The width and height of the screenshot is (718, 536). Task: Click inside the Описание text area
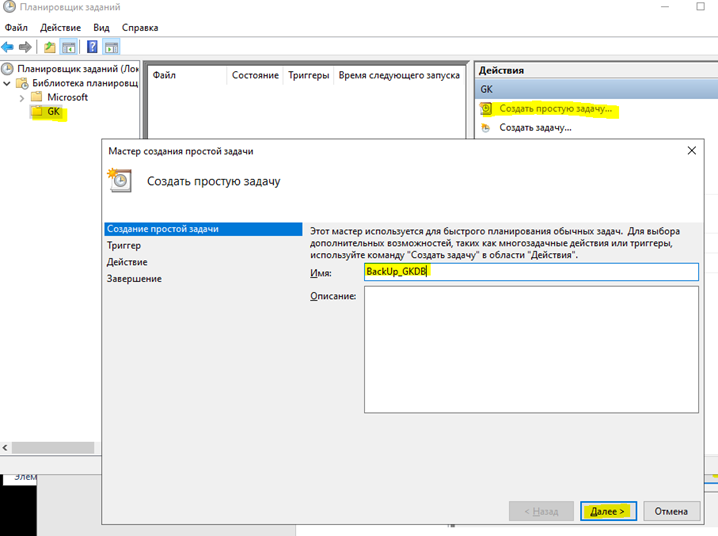click(531, 350)
